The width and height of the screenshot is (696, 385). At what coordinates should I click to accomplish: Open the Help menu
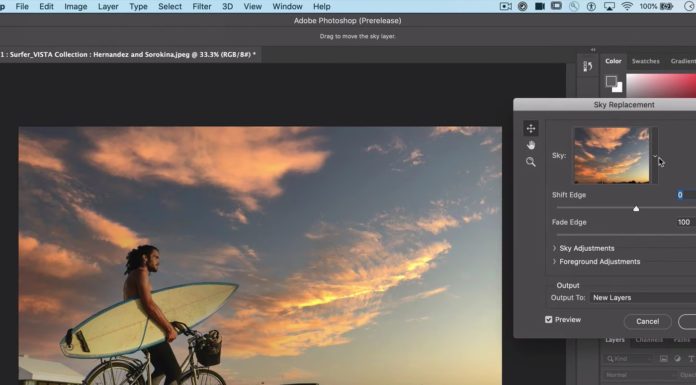click(321, 6)
